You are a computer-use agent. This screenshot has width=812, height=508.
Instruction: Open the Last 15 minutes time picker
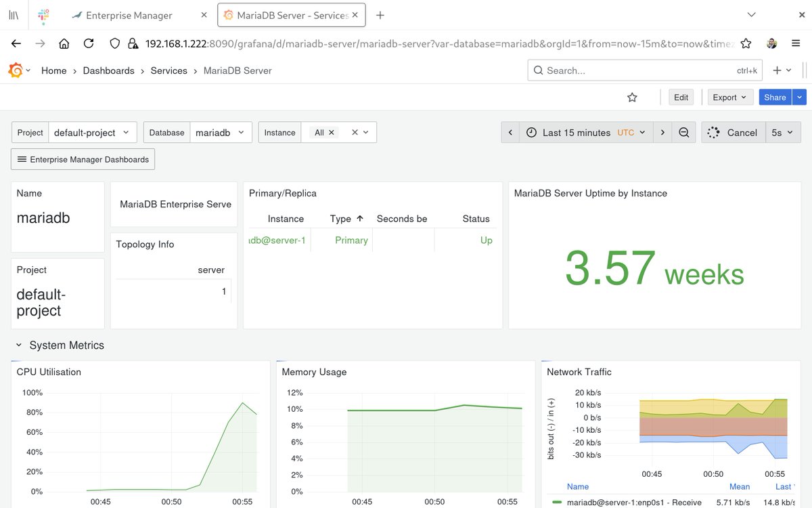point(587,133)
